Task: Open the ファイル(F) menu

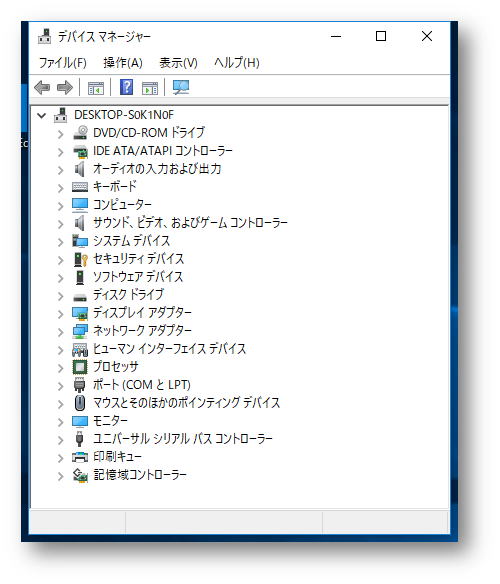Action: [x=63, y=63]
